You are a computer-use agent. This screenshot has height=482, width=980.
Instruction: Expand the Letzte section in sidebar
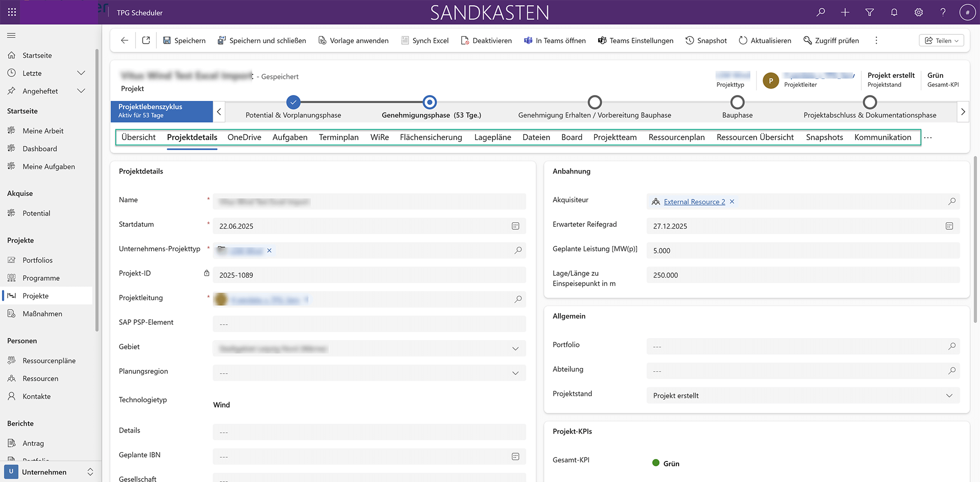[x=81, y=73]
